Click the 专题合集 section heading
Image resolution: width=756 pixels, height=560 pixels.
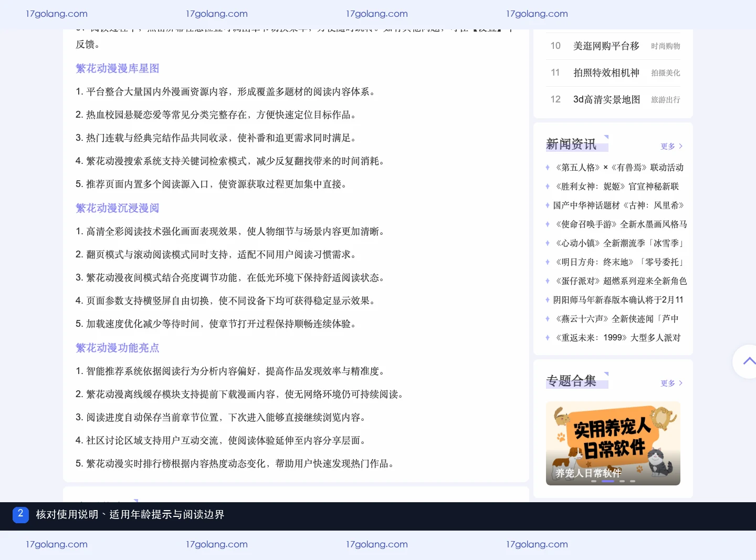571,381
